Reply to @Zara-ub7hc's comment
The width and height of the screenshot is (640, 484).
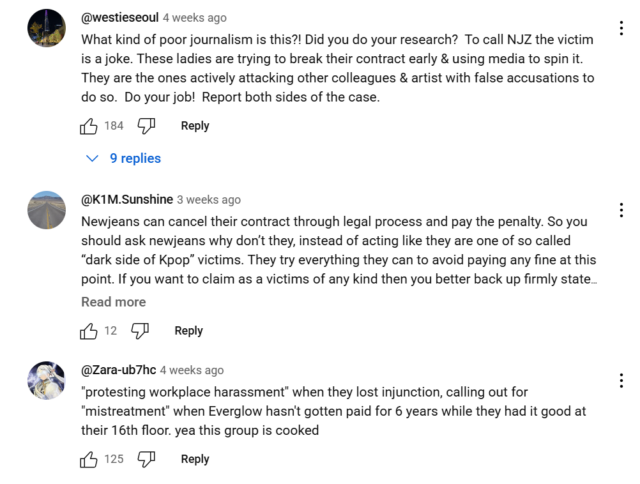pyautogui.click(x=195, y=459)
